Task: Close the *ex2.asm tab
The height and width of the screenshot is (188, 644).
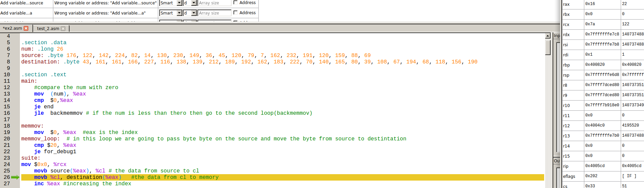Action: tap(26, 28)
